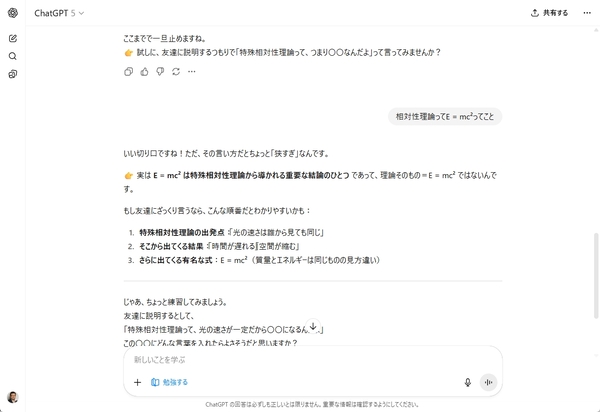Give a thumbs up to the response
The width and height of the screenshot is (600, 412).
tap(144, 72)
